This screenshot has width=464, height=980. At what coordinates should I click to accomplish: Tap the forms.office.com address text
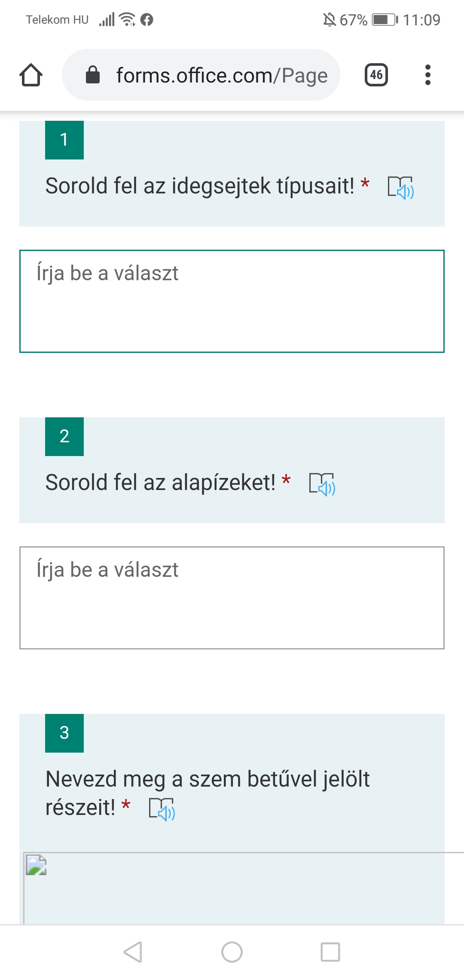pyautogui.click(x=222, y=76)
